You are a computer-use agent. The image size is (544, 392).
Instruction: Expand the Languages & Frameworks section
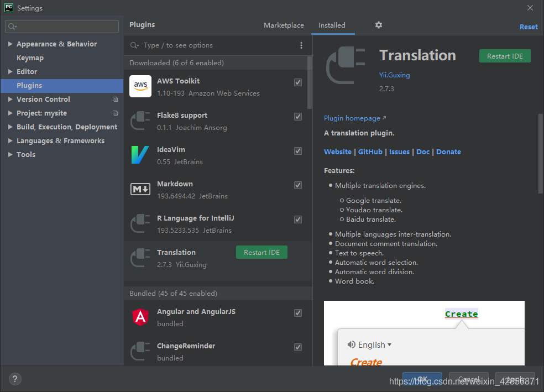click(11, 141)
